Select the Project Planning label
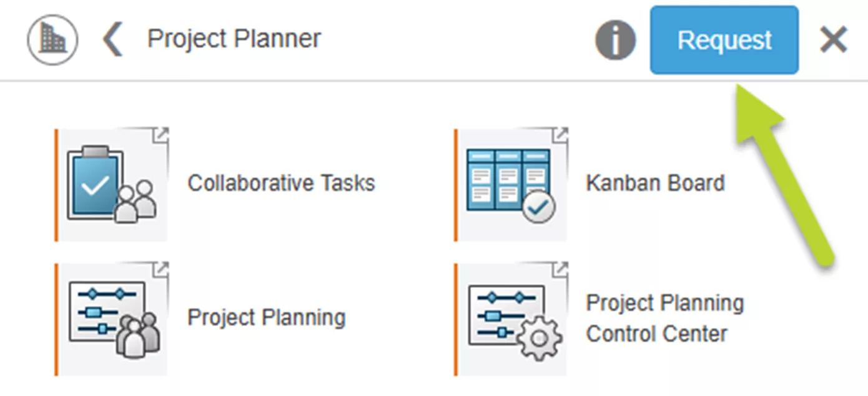Image resolution: width=868 pixels, height=396 pixels. [x=265, y=317]
